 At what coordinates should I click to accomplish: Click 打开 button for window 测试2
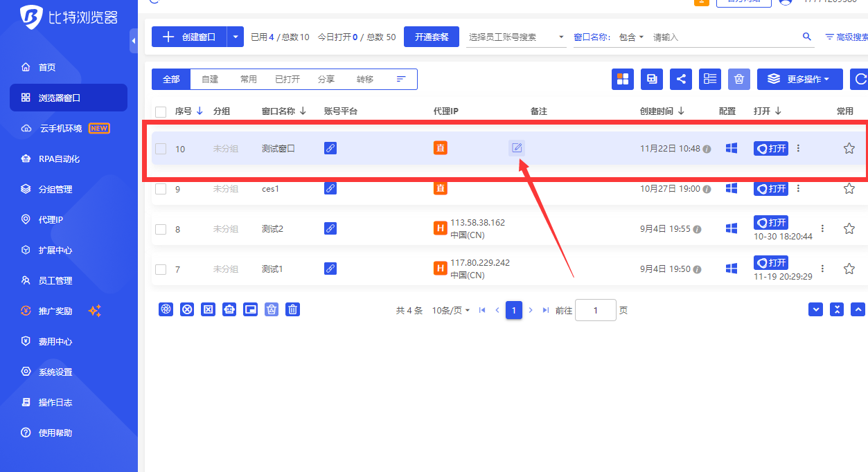(771, 223)
